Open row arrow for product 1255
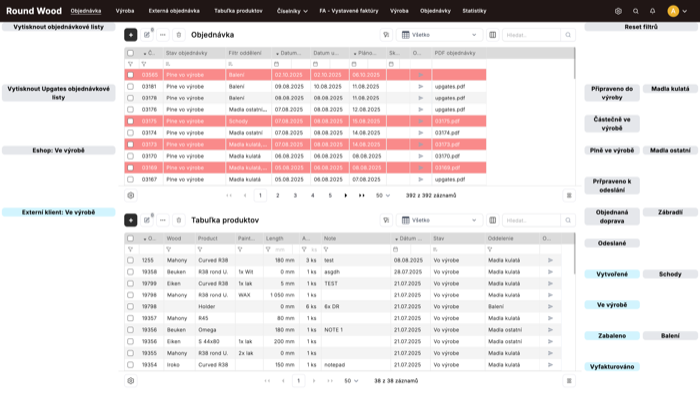The height and width of the screenshot is (393, 700). pos(550,260)
